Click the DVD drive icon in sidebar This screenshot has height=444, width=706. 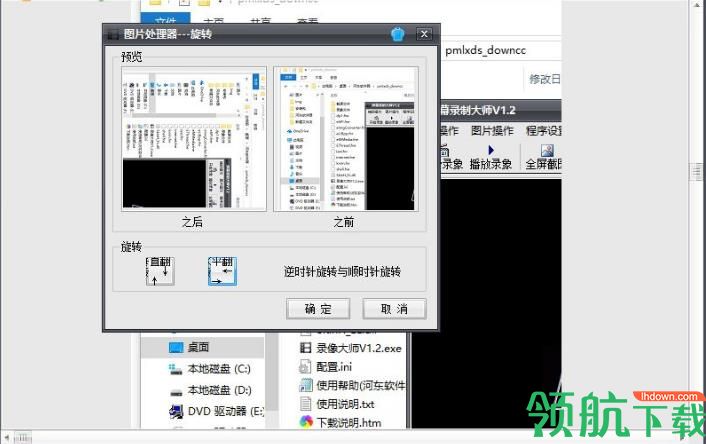click(x=176, y=411)
